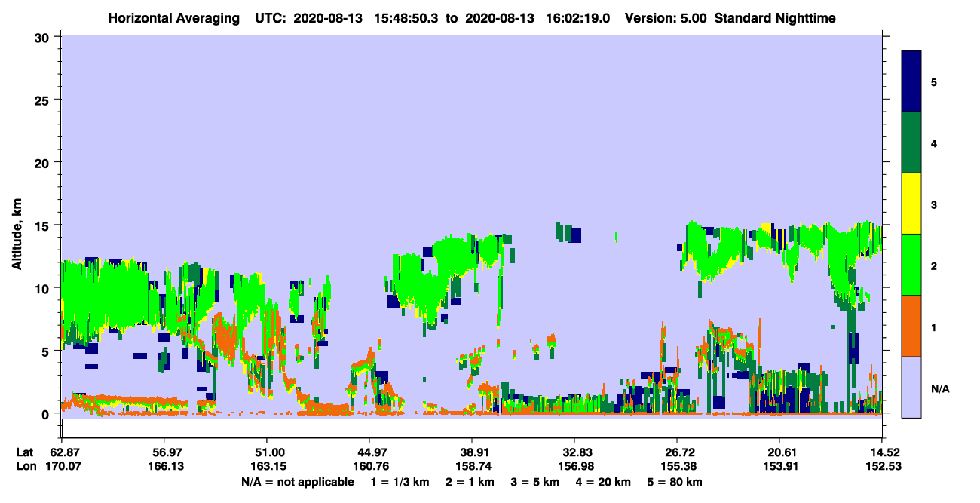Click the dark blue color bar segment for level 5
The image size is (980, 503).
point(912,81)
